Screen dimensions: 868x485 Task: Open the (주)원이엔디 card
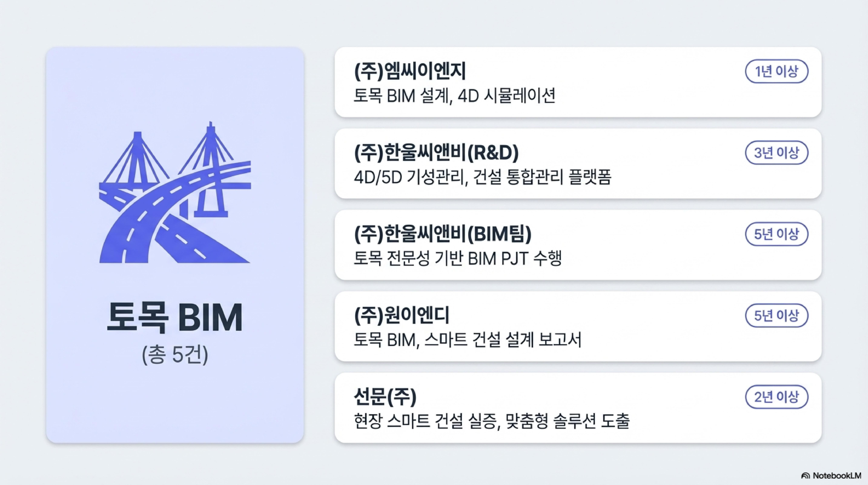click(x=578, y=326)
